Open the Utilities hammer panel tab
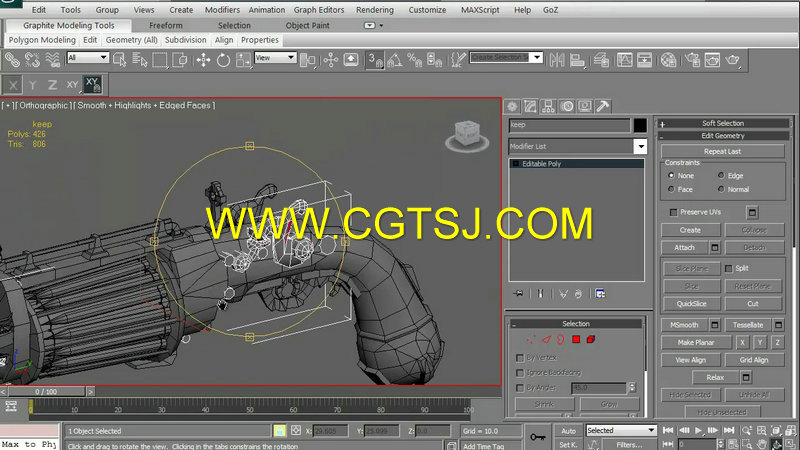The height and width of the screenshot is (450, 800). tap(603, 106)
